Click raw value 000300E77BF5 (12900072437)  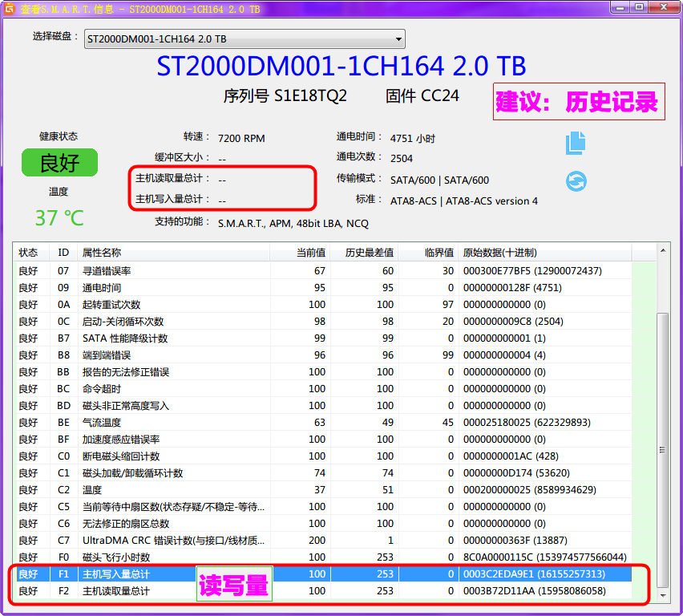(x=532, y=271)
